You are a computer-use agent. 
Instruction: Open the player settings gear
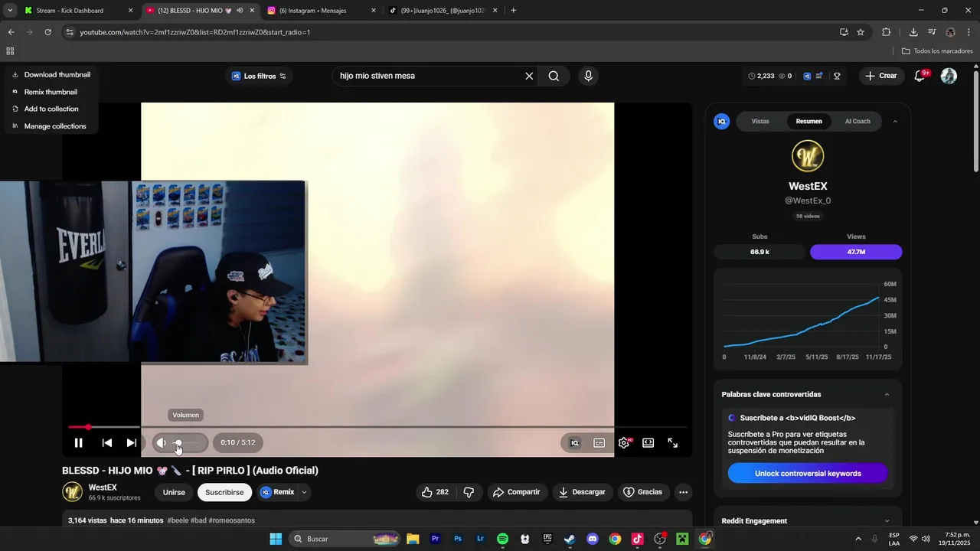pos(624,442)
